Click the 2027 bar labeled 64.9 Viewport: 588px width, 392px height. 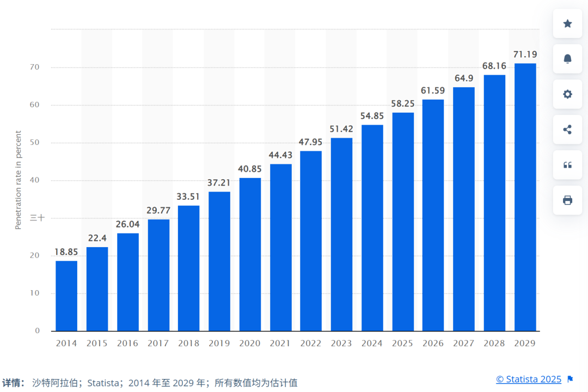tap(464, 209)
